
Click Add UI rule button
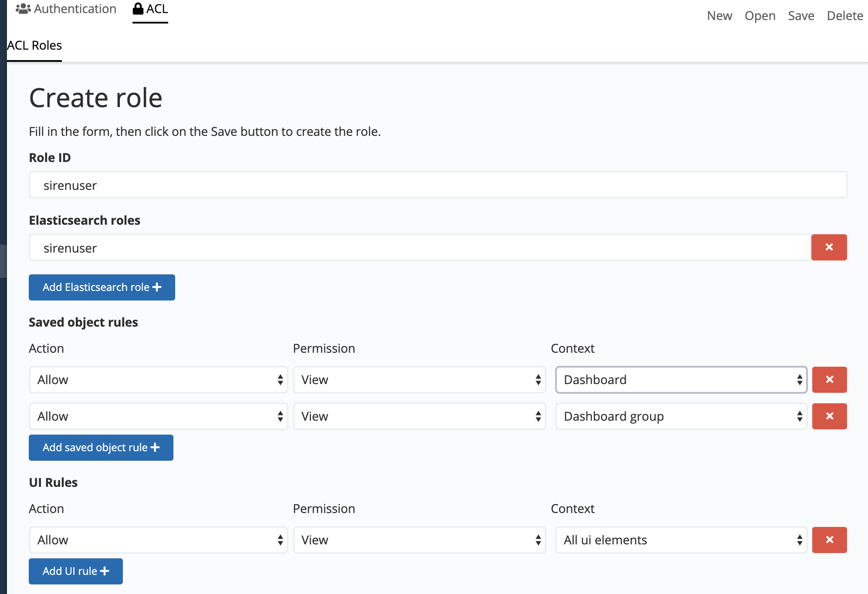[76, 571]
